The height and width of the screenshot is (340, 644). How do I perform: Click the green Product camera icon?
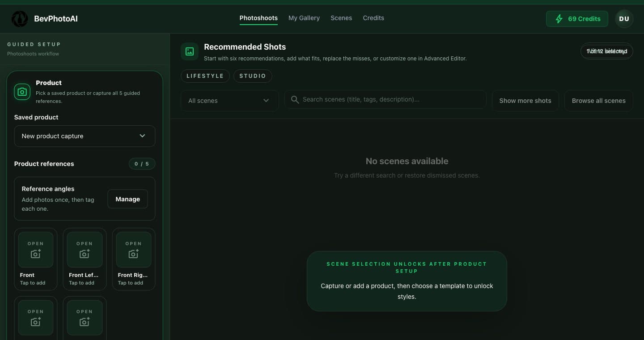(22, 92)
